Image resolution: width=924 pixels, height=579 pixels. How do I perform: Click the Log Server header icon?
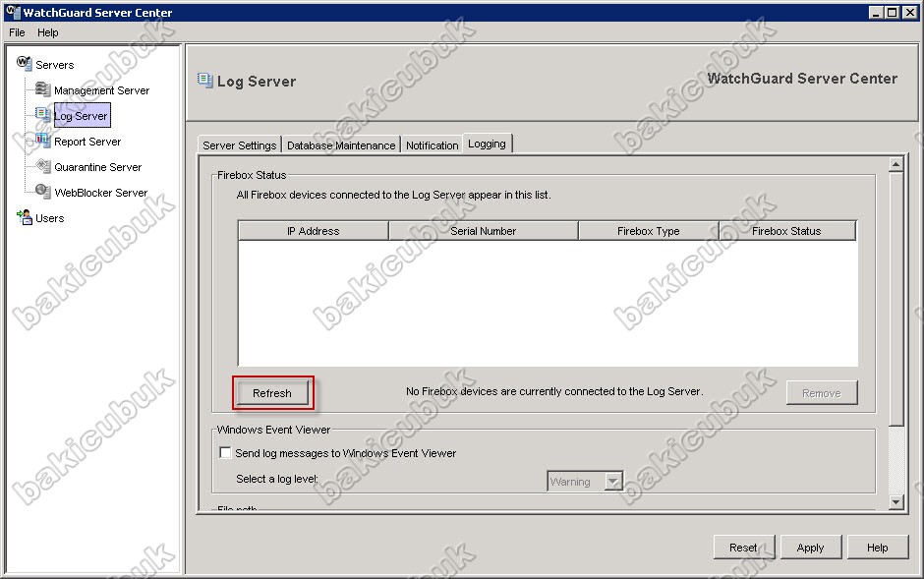point(205,80)
